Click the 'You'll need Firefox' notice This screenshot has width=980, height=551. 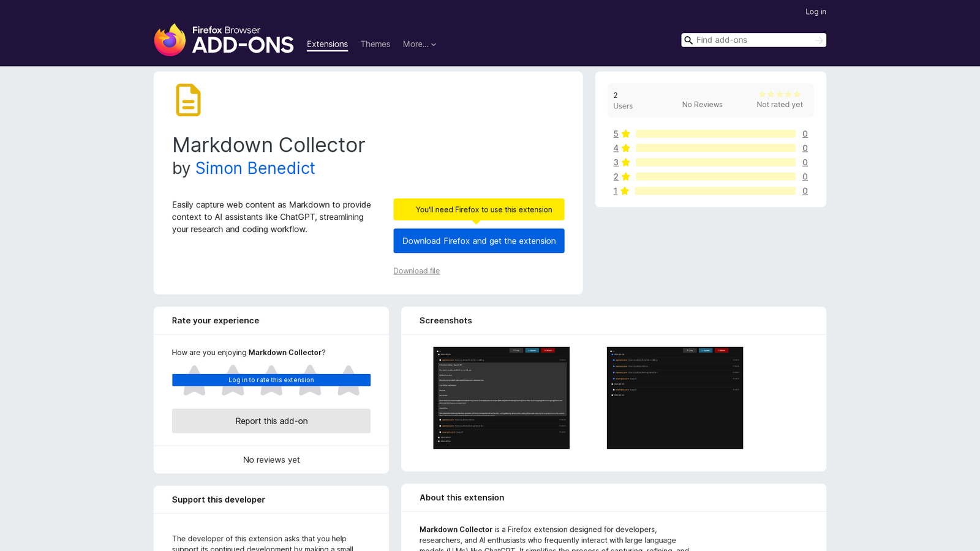pos(479,209)
